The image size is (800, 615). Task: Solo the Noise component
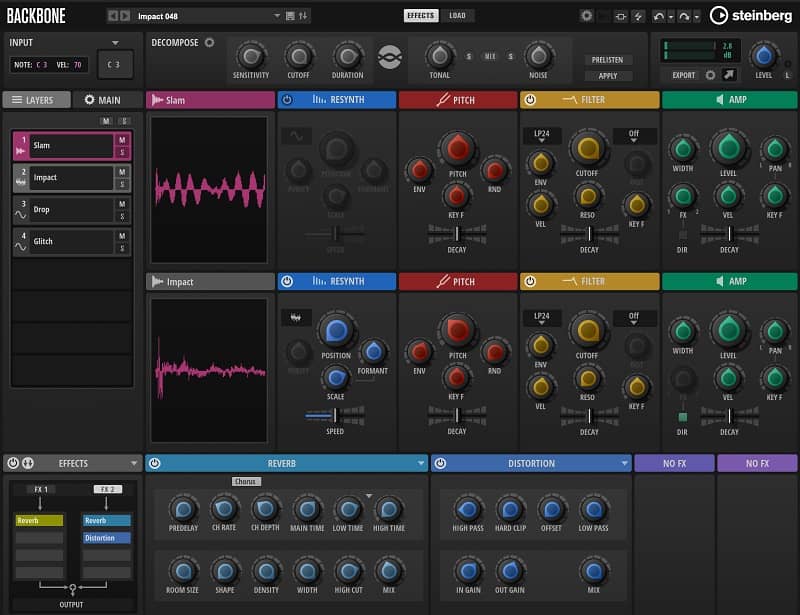(x=510, y=57)
